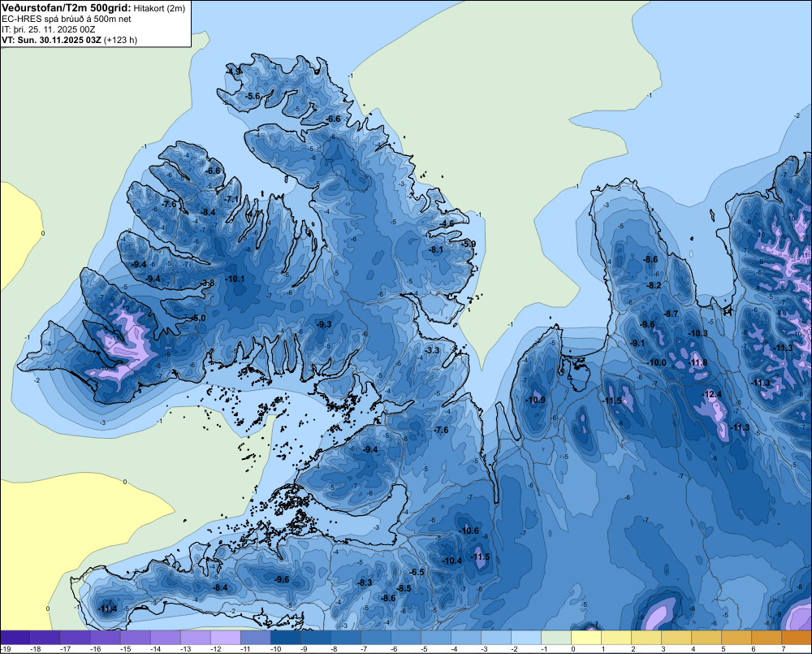Click the -3.3 temperature label
Image resolution: width=812 pixels, height=654 pixels.
pos(432,350)
